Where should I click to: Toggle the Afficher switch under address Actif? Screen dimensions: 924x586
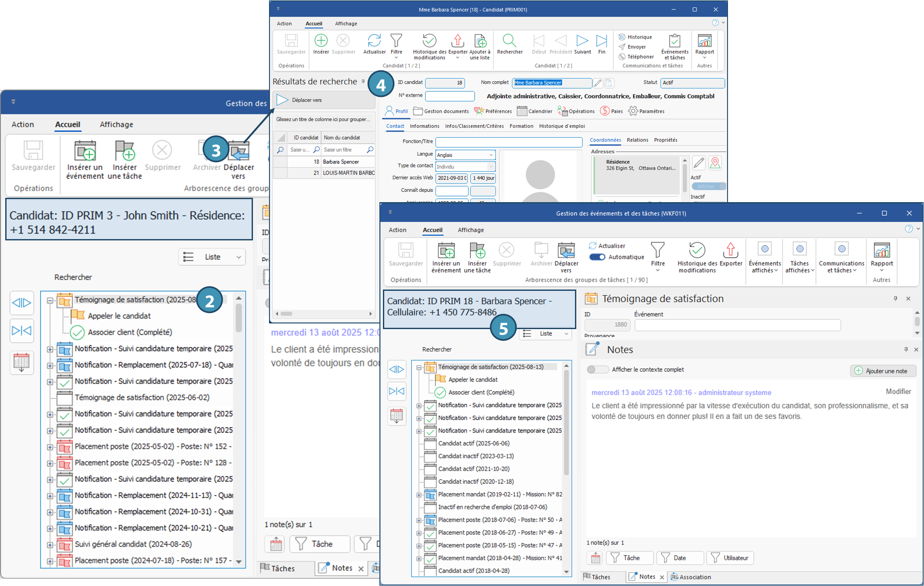pyautogui.click(x=708, y=186)
